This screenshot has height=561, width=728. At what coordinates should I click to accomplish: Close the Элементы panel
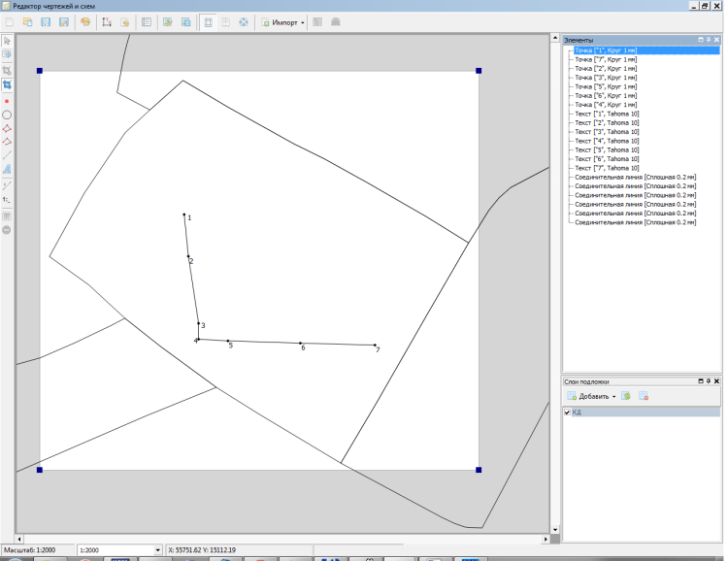[x=716, y=39]
